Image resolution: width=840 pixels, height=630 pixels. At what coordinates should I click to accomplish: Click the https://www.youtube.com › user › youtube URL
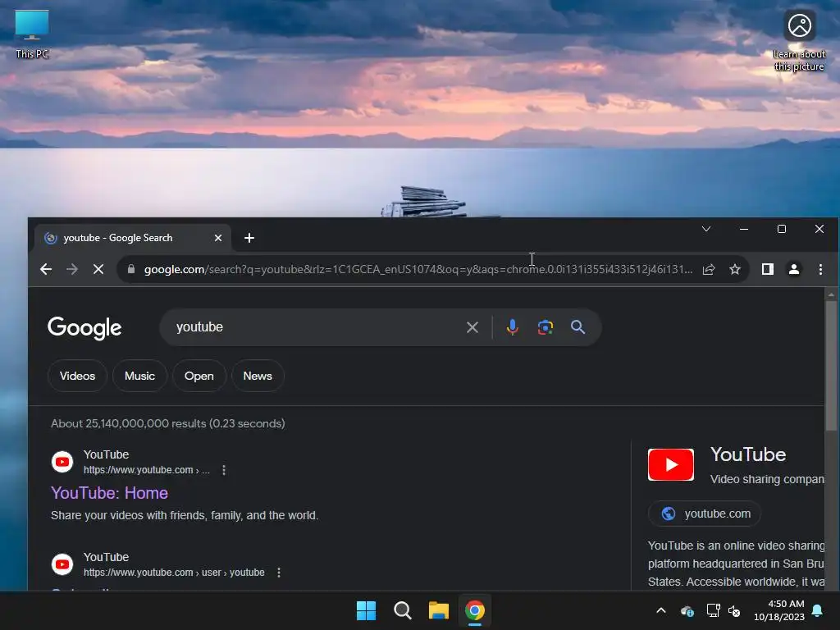coord(174,573)
